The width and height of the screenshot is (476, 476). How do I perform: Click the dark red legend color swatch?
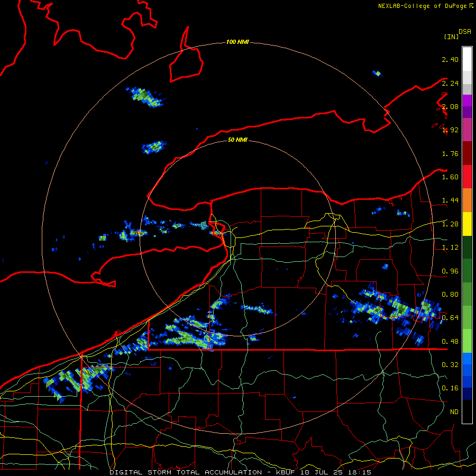coord(467,153)
